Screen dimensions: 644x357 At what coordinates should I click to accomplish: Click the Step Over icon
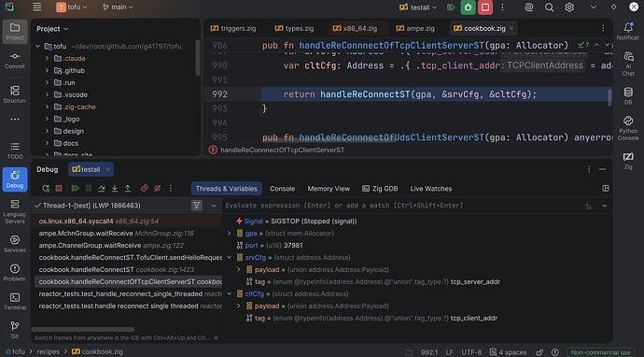102,189
